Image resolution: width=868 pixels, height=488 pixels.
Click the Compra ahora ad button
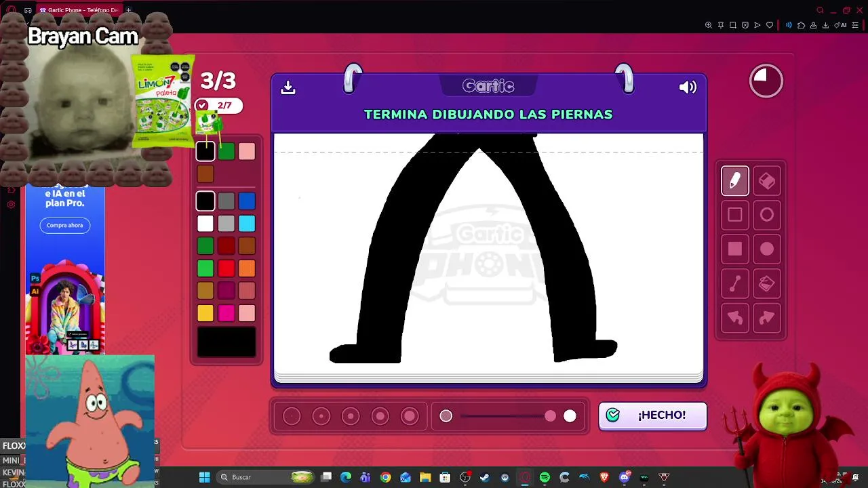65,225
